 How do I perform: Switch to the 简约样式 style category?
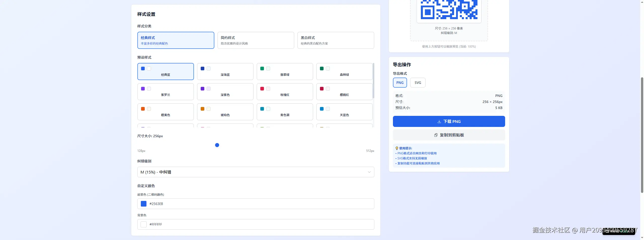click(x=256, y=40)
